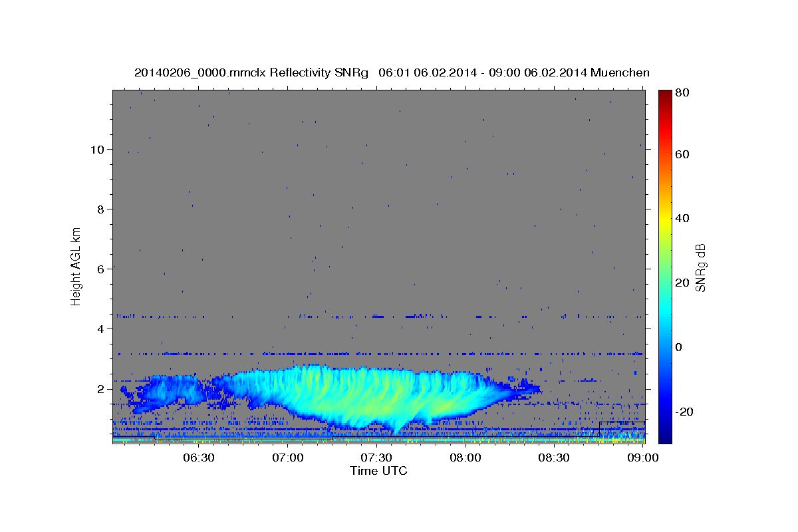The height and width of the screenshot is (532, 798).
Task: Click the colorbar value 40
Action: click(x=684, y=218)
